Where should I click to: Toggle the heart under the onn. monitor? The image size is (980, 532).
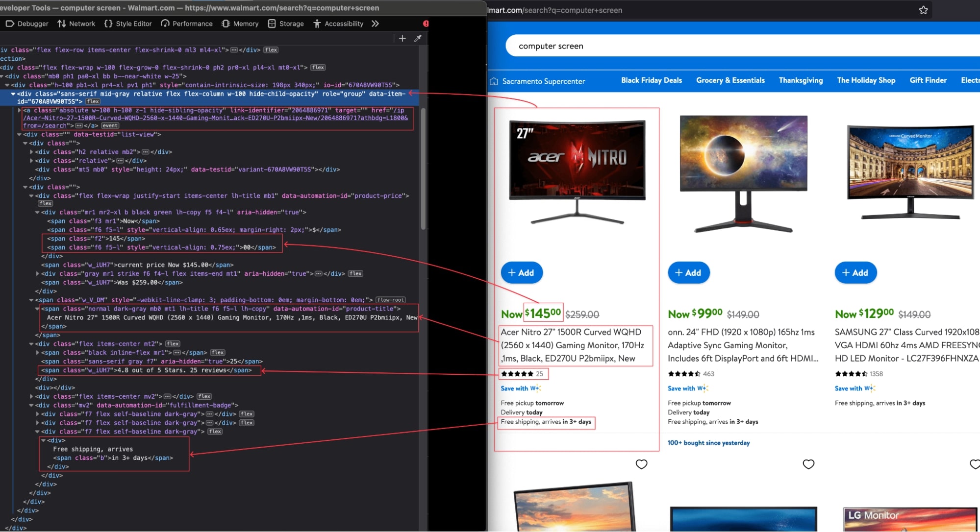click(808, 464)
